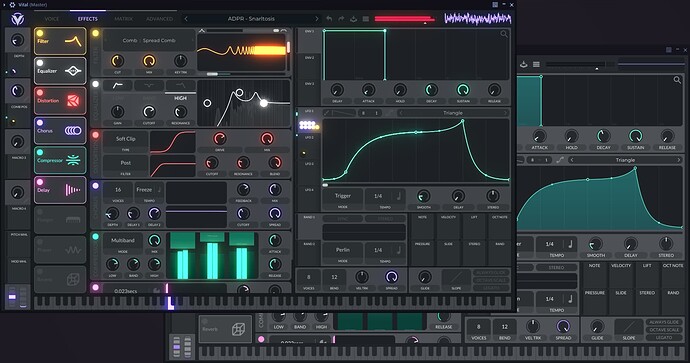Viewport: 690px width, 363px height.
Task: Click the compressor ATTACK knob
Action: pyautogui.click(x=275, y=240)
